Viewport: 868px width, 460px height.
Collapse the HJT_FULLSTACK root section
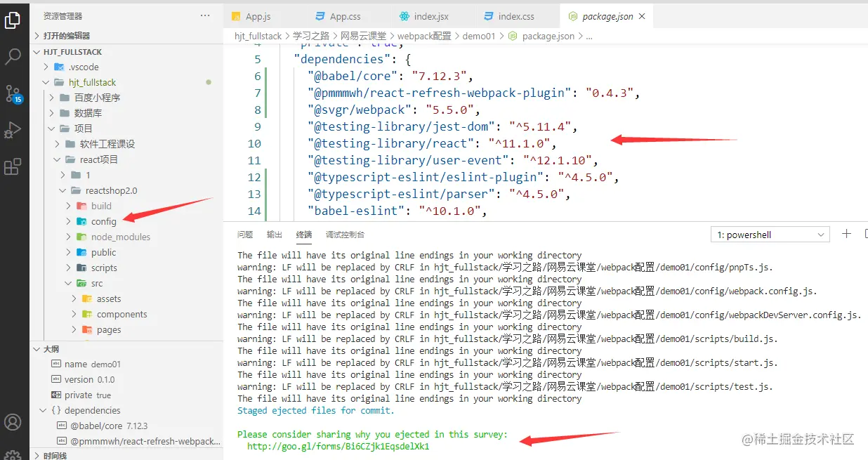(127, 52)
